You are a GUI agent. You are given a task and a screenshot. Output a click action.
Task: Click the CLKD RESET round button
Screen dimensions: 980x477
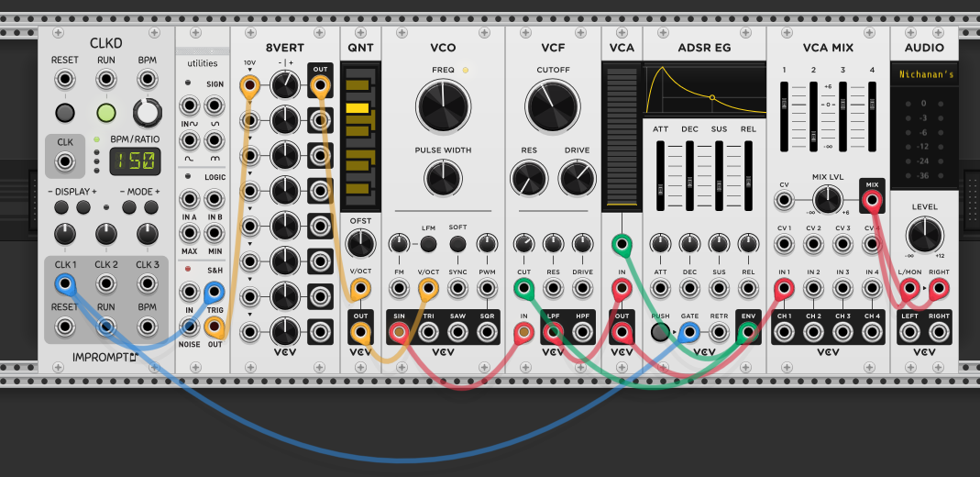65,113
